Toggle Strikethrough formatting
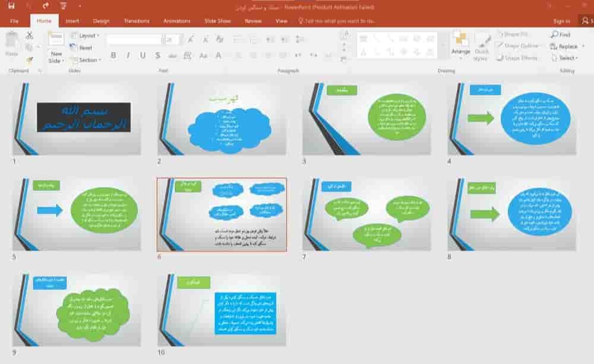594x364 pixels. [173, 56]
